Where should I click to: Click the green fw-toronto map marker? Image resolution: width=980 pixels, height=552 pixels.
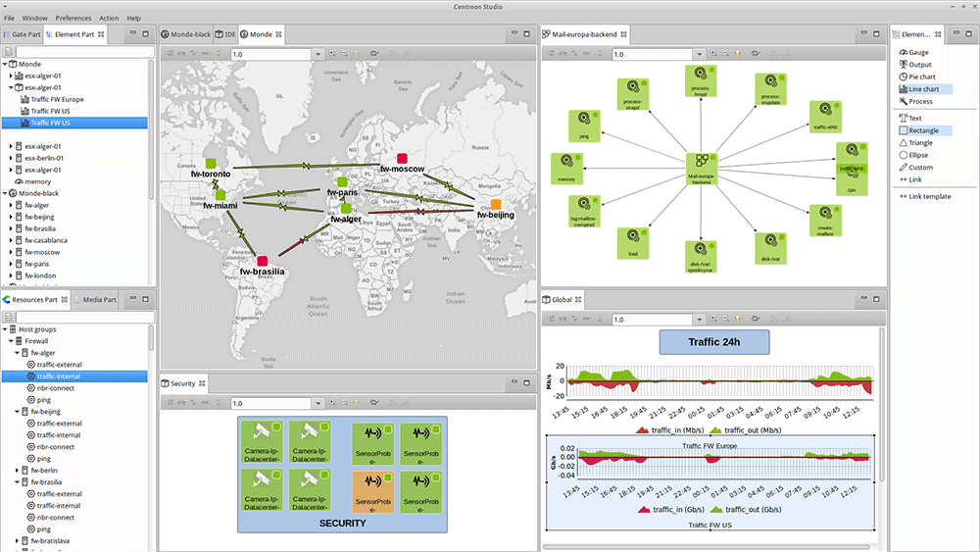[211, 163]
